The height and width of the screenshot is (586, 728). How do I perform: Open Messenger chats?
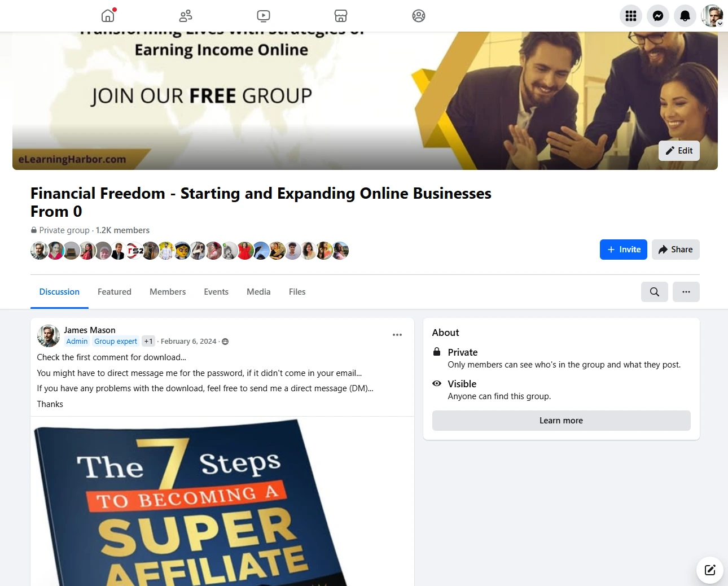coord(658,16)
